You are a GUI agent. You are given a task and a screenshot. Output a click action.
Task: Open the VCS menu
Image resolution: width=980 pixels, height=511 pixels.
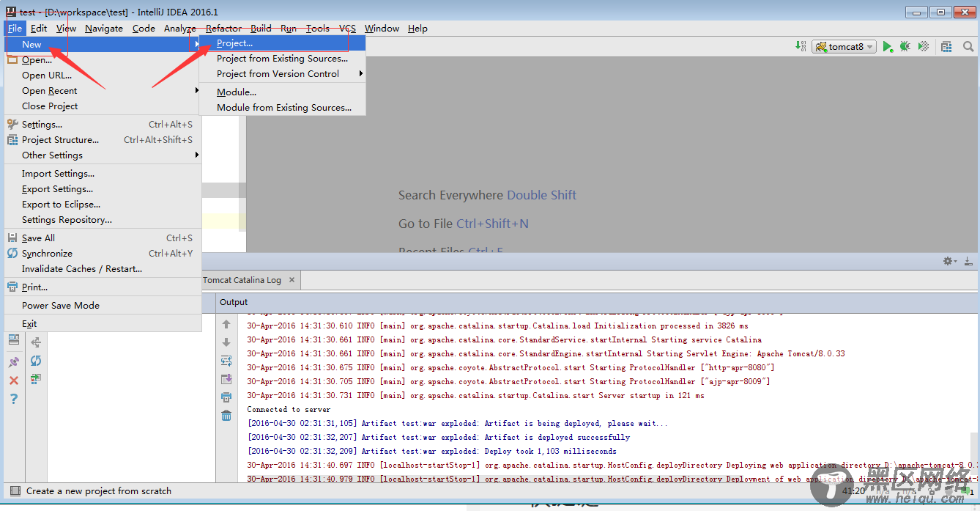(348, 29)
